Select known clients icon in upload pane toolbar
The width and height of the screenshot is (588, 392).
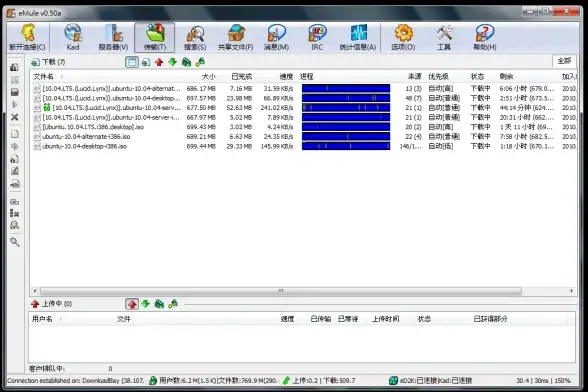point(173,304)
